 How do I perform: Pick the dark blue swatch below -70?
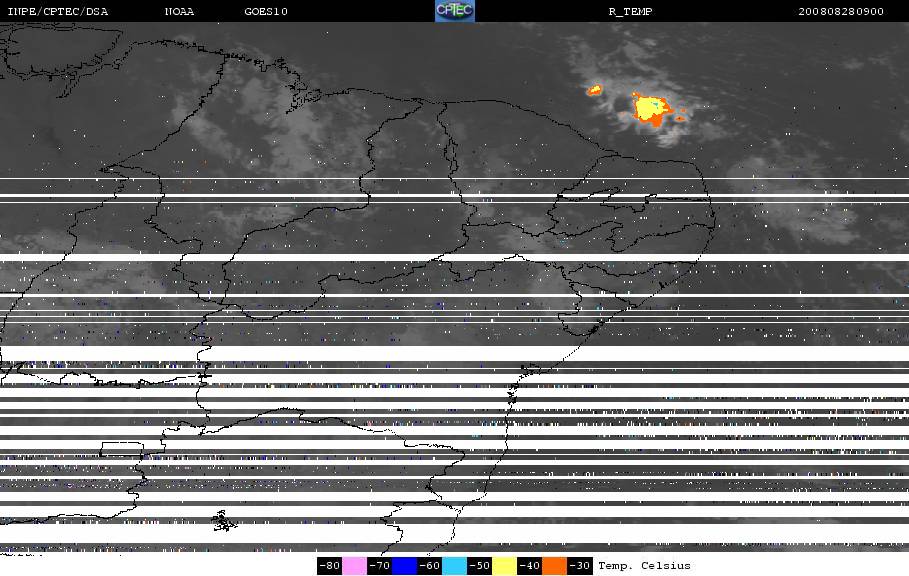(x=405, y=566)
